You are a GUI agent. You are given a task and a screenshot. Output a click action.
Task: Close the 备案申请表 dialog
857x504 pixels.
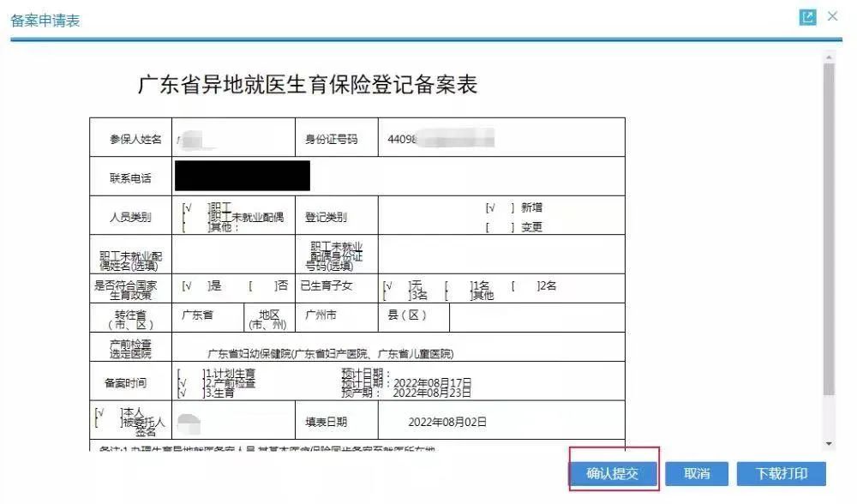832,17
